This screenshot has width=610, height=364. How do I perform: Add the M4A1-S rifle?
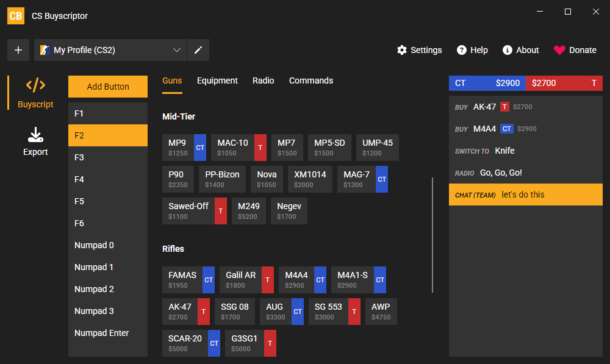[x=359, y=280]
